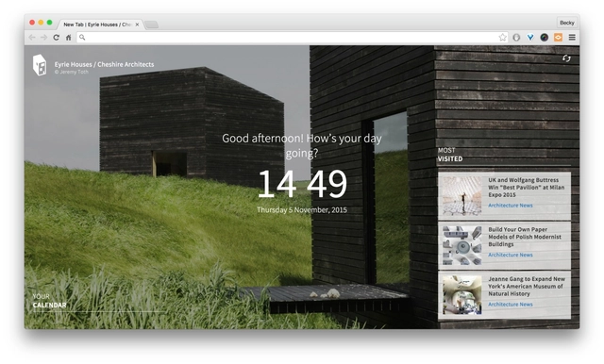This screenshot has height=364, width=604.
Task: Click the blue V extension icon
Action: [x=530, y=38]
